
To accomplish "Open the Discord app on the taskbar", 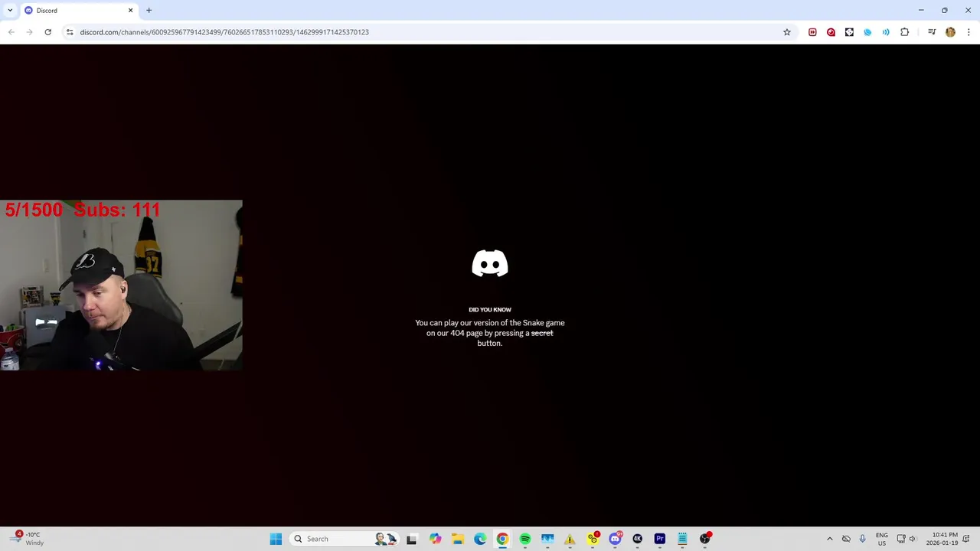I will (615, 539).
